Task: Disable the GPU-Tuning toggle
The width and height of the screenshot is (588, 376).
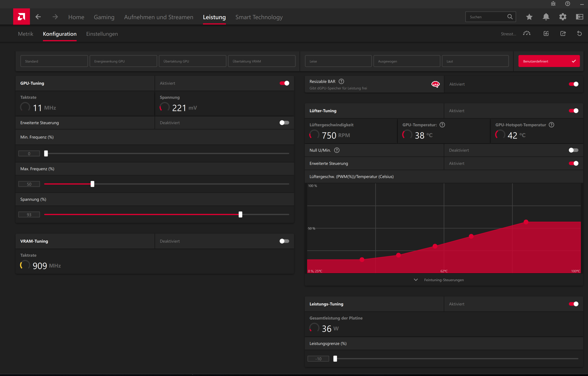Action: [284, 83]
